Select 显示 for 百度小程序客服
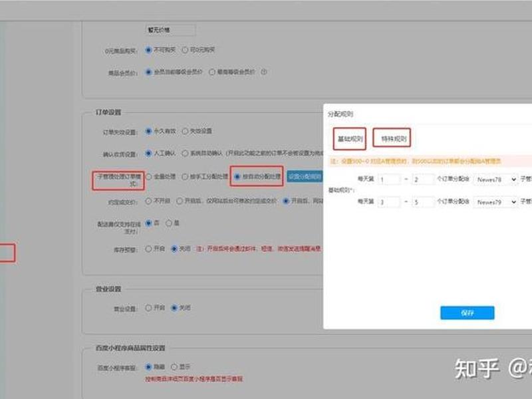 (174, 367)
